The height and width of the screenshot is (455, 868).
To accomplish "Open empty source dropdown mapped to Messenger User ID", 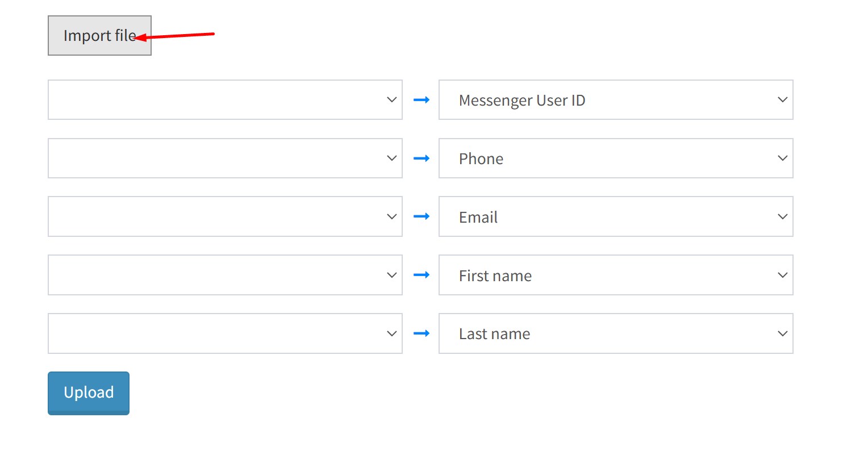I will (x=225, y=100).
